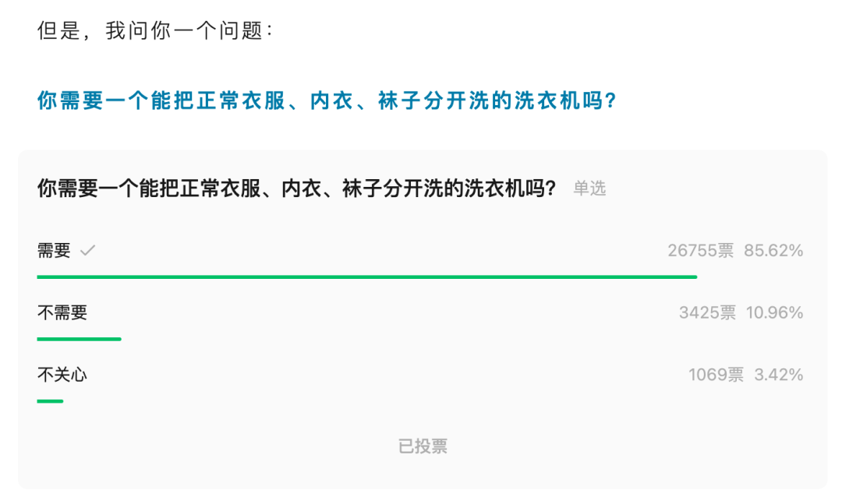Click the 10.96% percentage value
842x504 pixels.
[775, 313]
